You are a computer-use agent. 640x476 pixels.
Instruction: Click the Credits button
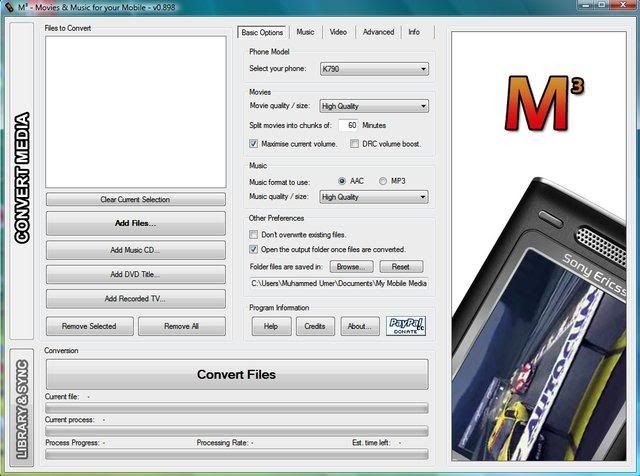tap(315, 326)
